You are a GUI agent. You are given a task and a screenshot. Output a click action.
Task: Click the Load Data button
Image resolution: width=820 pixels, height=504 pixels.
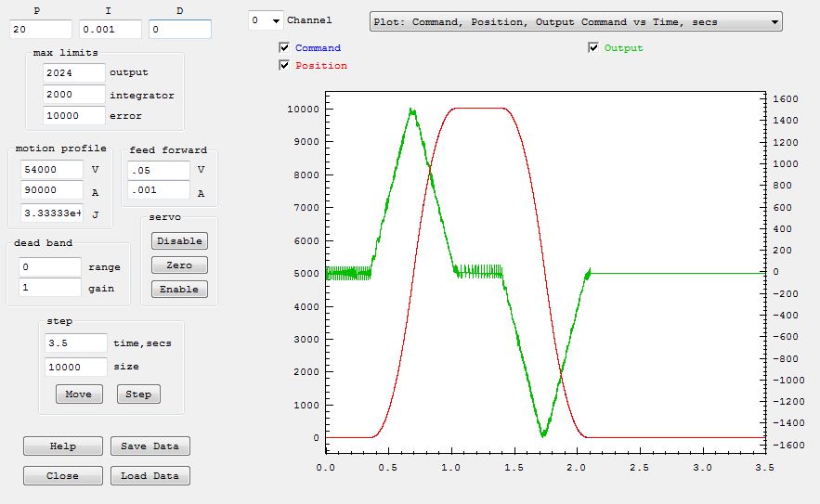[150, 475]
